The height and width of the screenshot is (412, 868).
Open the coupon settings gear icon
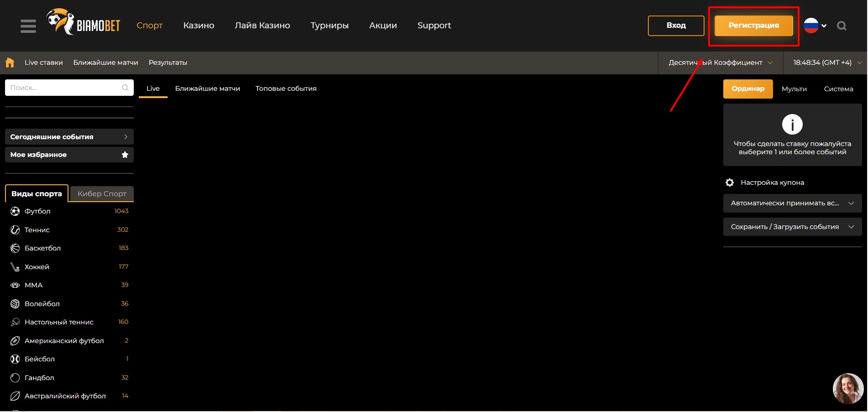pyautogui.click(x=730, y=183)
